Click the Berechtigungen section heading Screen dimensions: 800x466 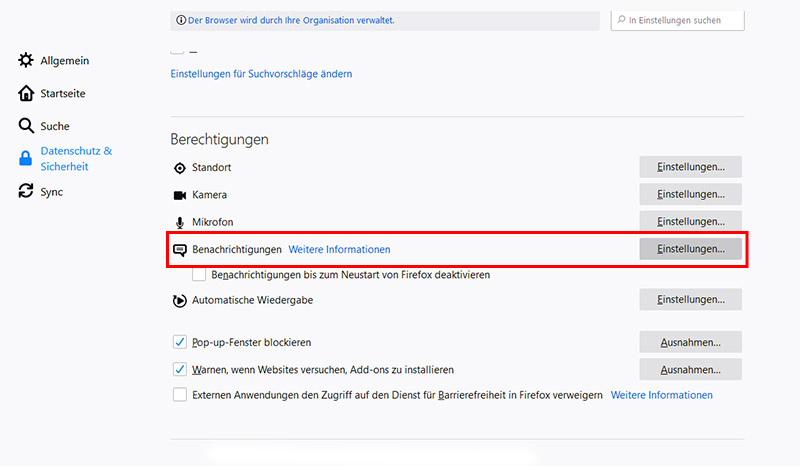click(x=219, y=139)
